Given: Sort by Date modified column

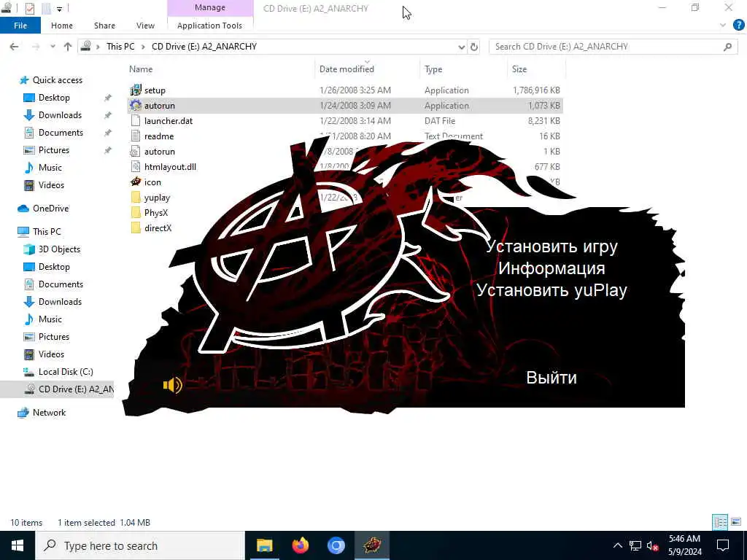Looking at the screenshot, I should pos(347,69).
